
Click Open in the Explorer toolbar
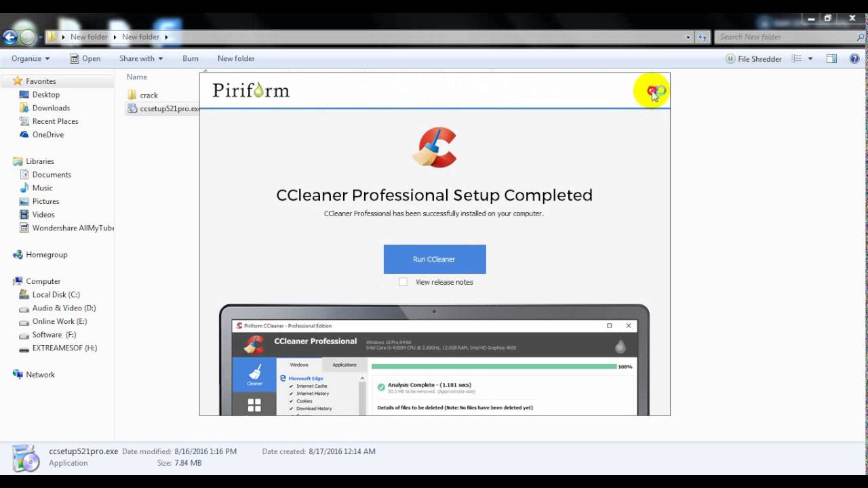click(85, 58)
